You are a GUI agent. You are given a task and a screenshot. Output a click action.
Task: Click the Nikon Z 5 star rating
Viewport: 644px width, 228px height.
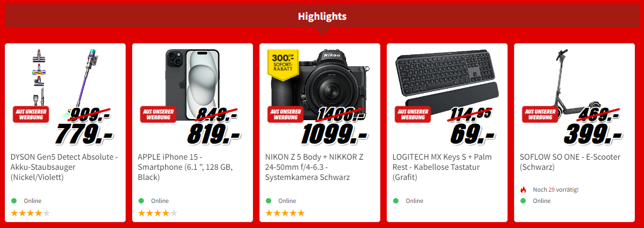click(285, 213)
